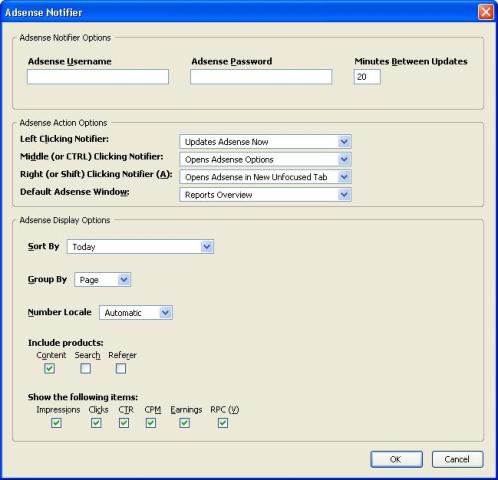
Task: Expand the Middle Clicking Notifier dropdown
Action: point(265,159)
